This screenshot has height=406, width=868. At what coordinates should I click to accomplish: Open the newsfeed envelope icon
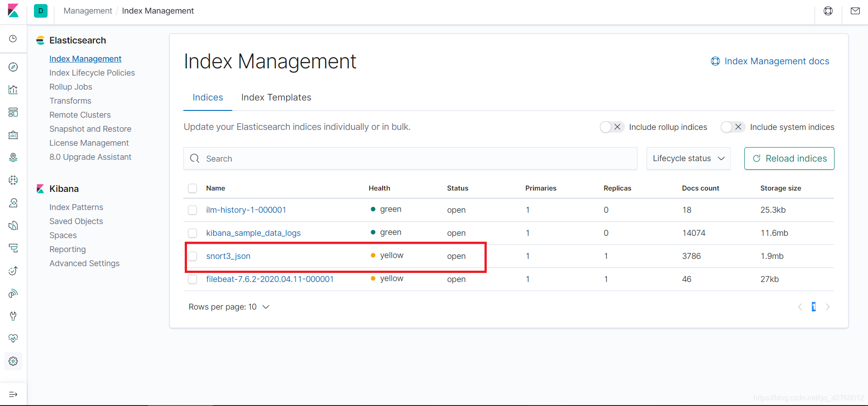coord(855,11)
